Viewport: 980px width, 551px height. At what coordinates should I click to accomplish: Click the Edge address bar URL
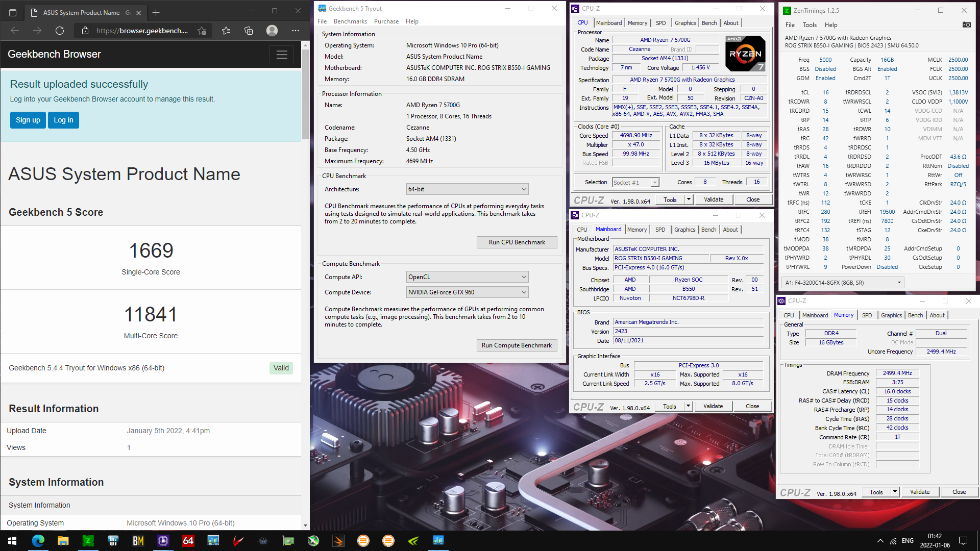click(142, 31)
